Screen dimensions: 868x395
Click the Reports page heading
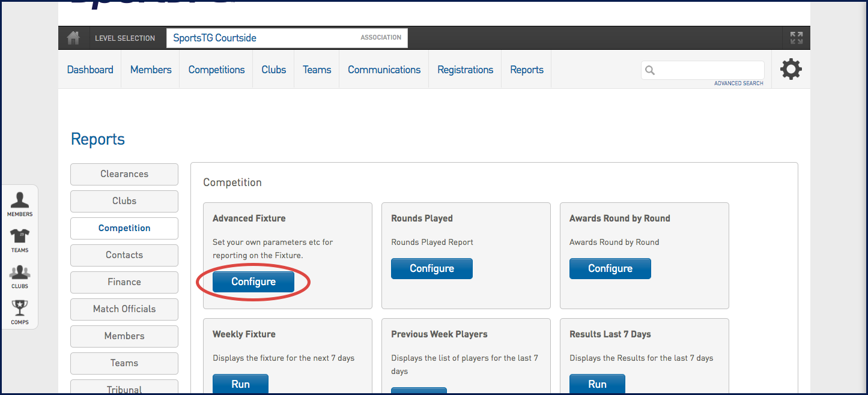tap(98, 139)
